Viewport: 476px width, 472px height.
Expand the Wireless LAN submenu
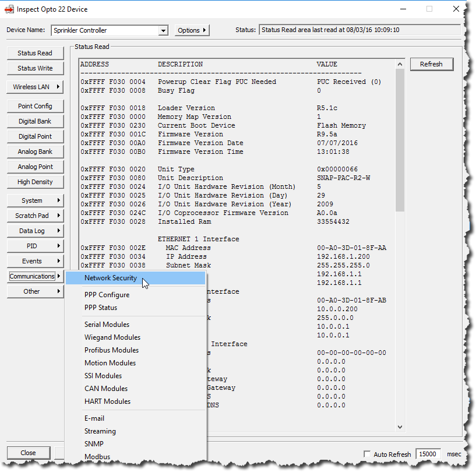coord(34,86)
